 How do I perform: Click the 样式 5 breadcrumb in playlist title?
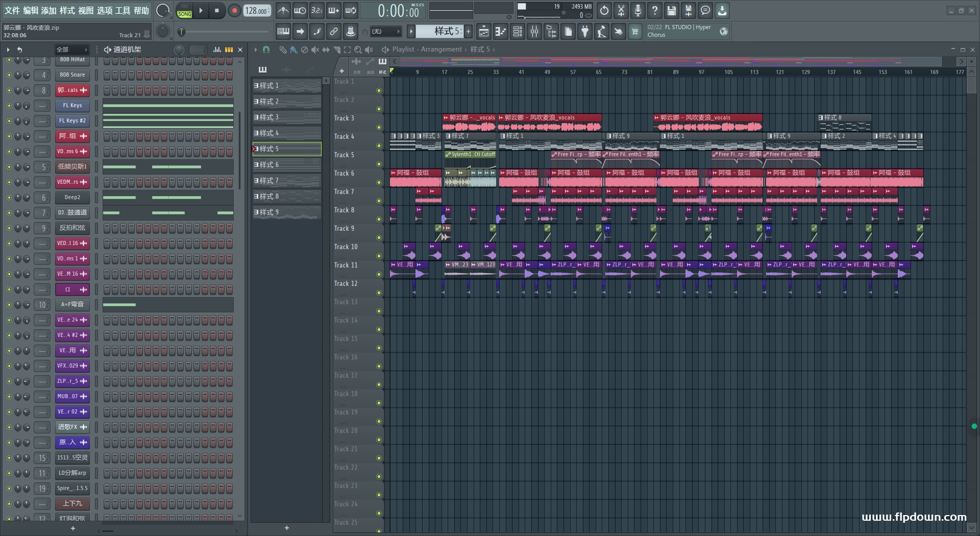480,50
